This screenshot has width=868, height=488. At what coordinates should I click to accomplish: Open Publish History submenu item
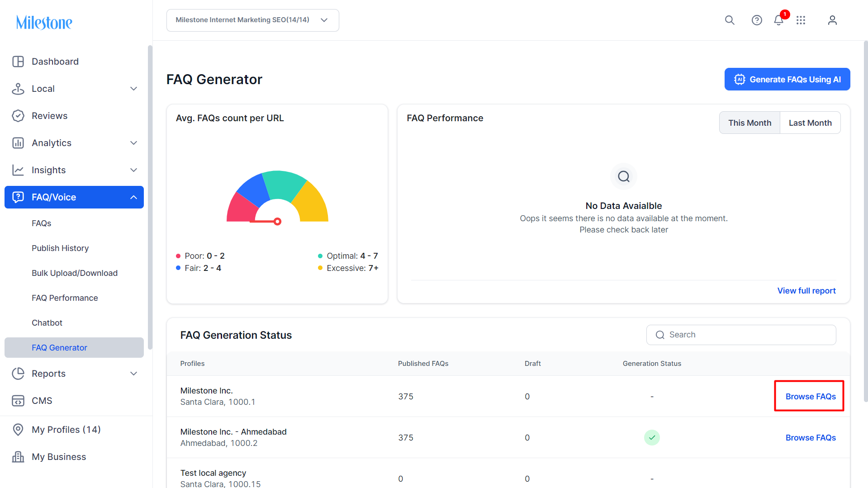tap(60, 248)
